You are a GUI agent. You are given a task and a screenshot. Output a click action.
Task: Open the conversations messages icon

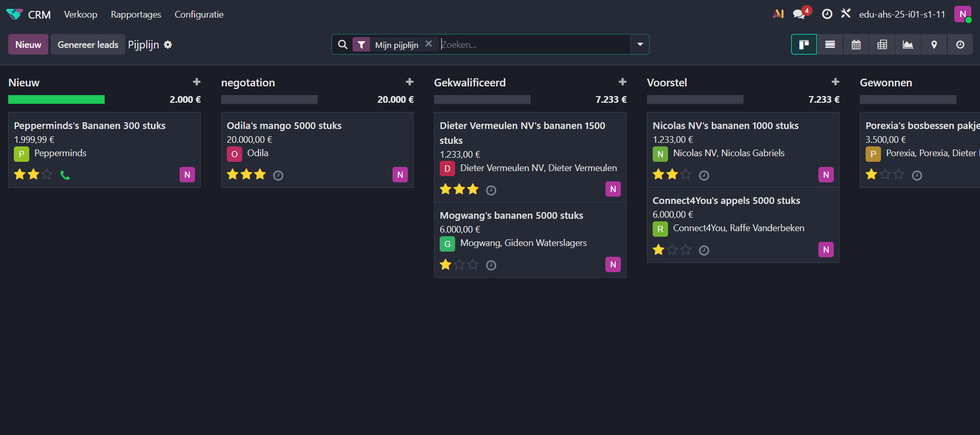click(799, 14)
